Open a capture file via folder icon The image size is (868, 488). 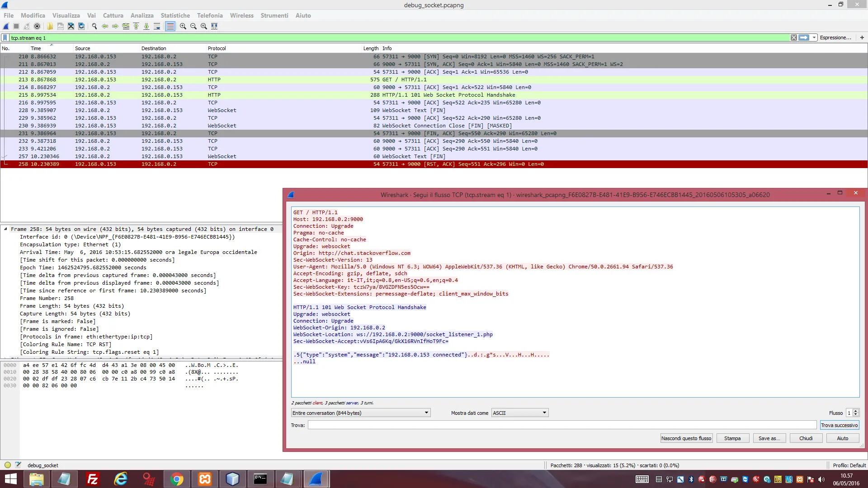click(50, 26)
